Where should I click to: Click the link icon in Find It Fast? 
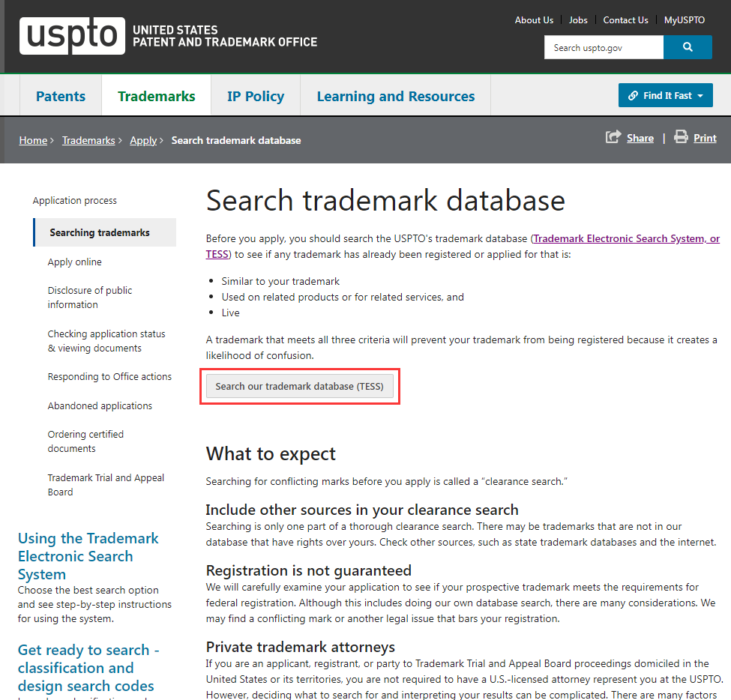(633, 95)
